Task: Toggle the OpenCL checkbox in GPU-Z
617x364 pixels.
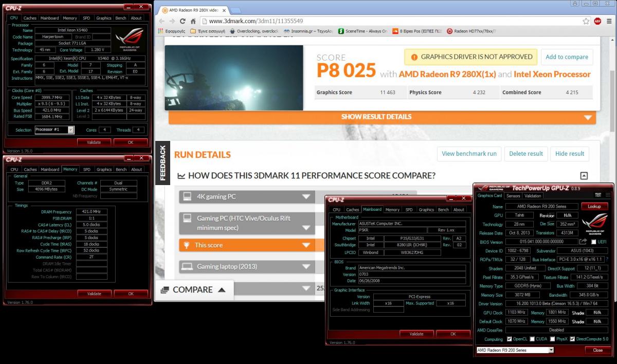Action: 509,339
